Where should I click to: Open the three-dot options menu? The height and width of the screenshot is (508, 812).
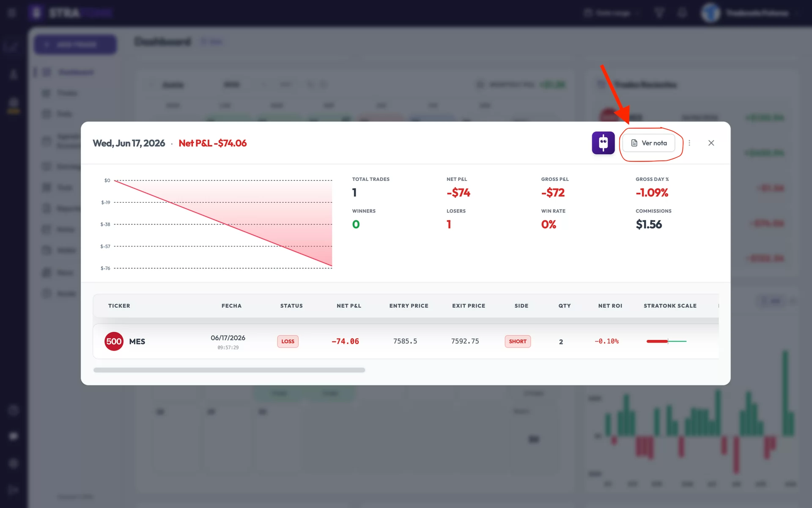(x=689, y=143)
